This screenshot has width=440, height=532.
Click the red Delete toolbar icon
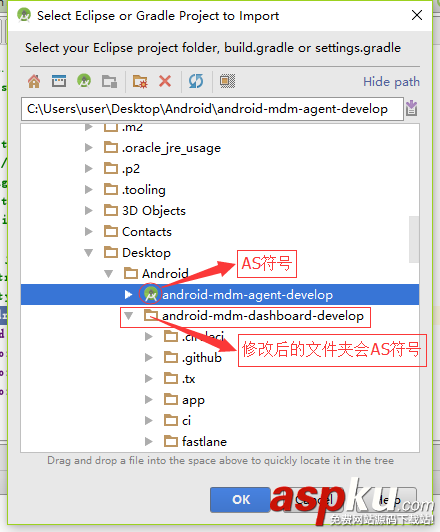click(165, 81)
